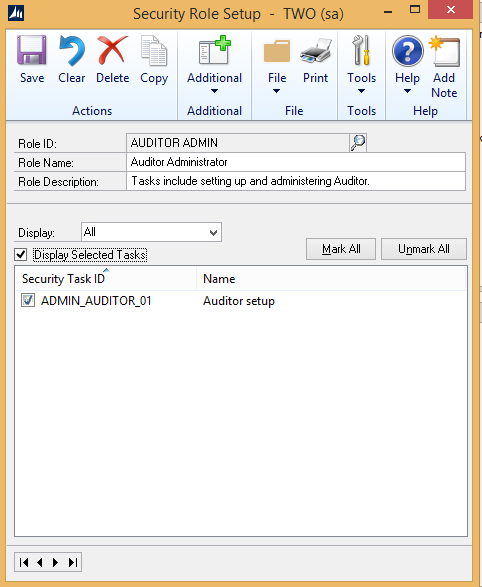Click the Role Name input field
Image resolution: width=482 pixels, height=587 pixels.
tap(296, 162)
